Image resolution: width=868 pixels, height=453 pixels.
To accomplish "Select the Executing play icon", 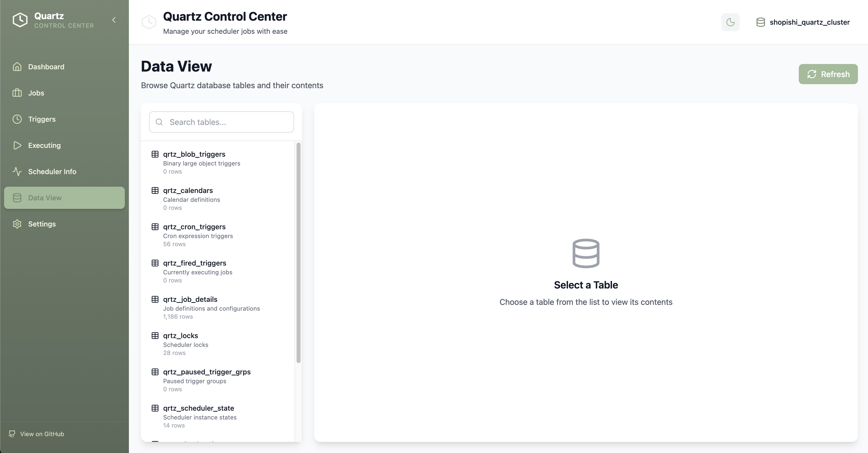I will 17,145.
